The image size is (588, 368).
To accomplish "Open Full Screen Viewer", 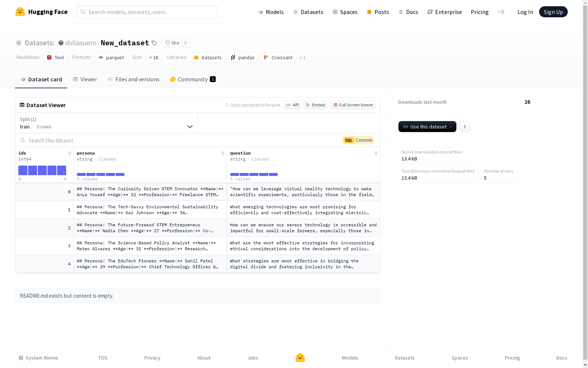I will coord(353,105).
